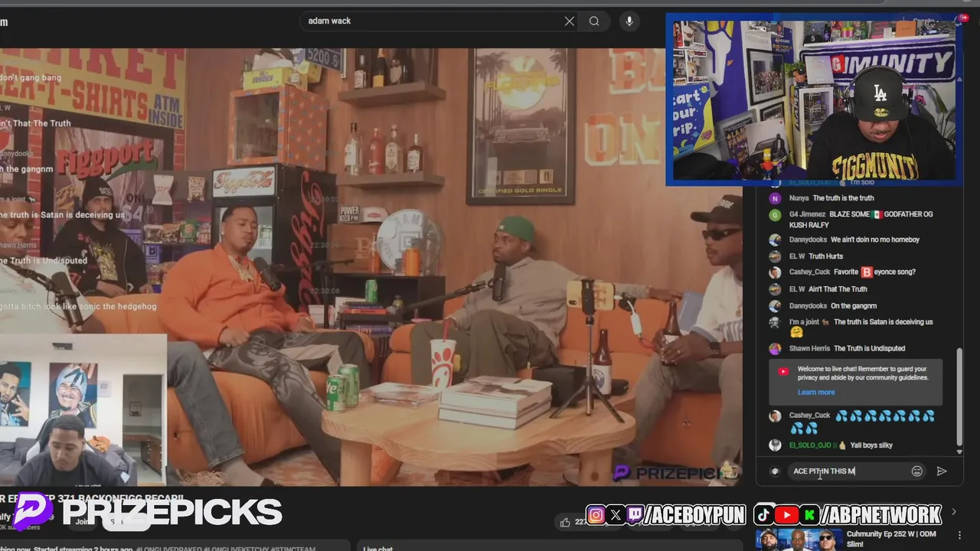Screen dimensions: 980x551
Task: Click the water drop emoji message from Cashey_Cuck
Action: (862, 422)
